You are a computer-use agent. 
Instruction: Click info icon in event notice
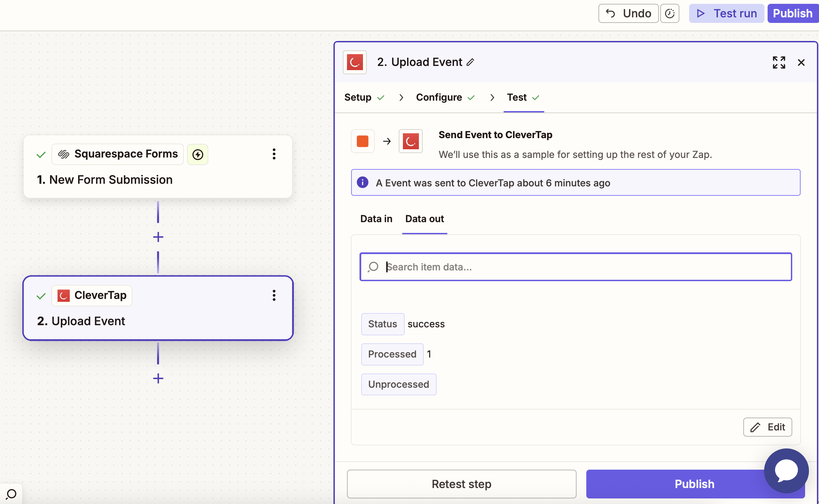click(x=362, y=183)
